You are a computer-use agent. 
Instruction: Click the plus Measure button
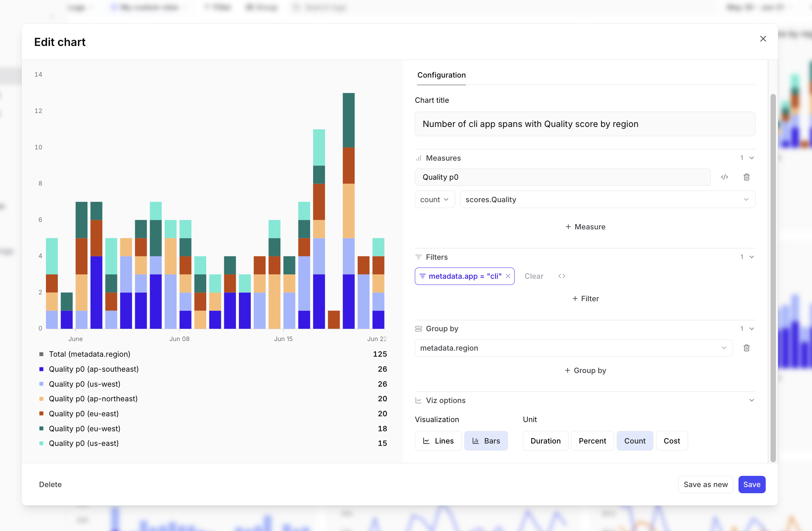(585, 227)
